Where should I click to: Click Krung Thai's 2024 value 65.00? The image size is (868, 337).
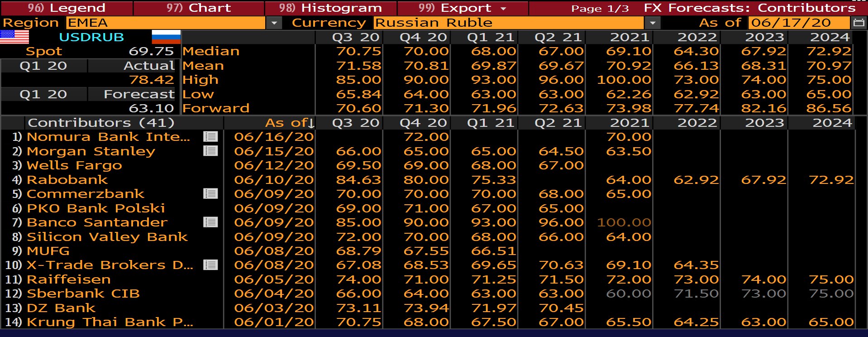[x=831, y=322]
